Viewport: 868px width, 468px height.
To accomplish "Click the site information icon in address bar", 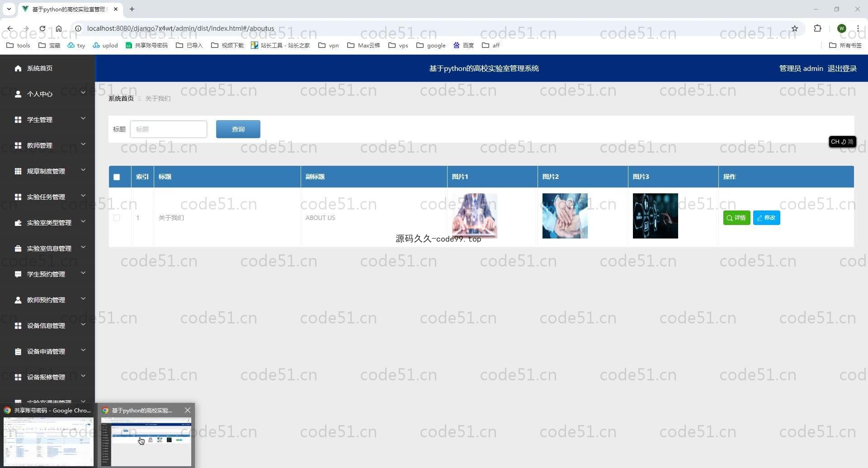I will (78, 28).
